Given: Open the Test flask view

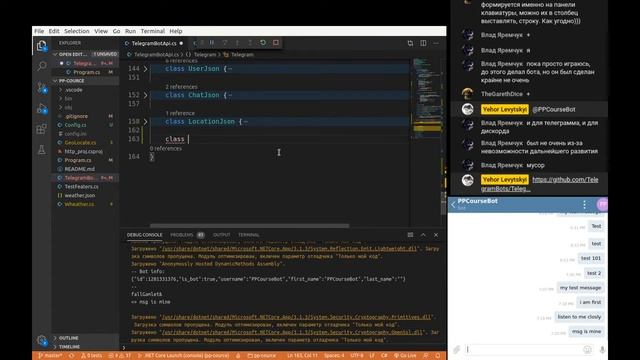Looking at the screenshot, I should 42,150.
